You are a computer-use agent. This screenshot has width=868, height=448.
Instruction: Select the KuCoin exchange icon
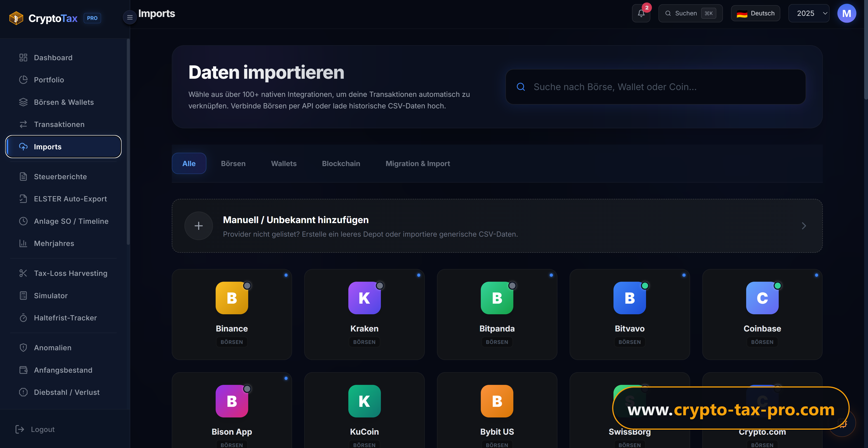coord(364,401)
